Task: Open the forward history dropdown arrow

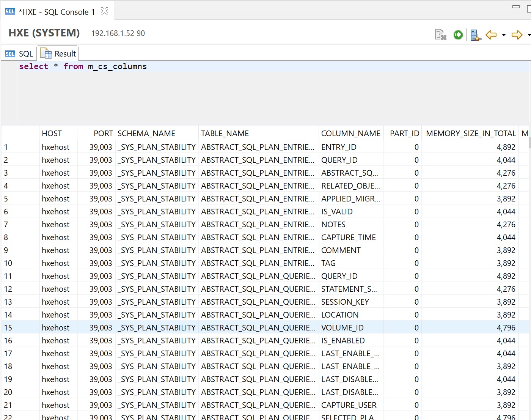Action: pos(529,35)
